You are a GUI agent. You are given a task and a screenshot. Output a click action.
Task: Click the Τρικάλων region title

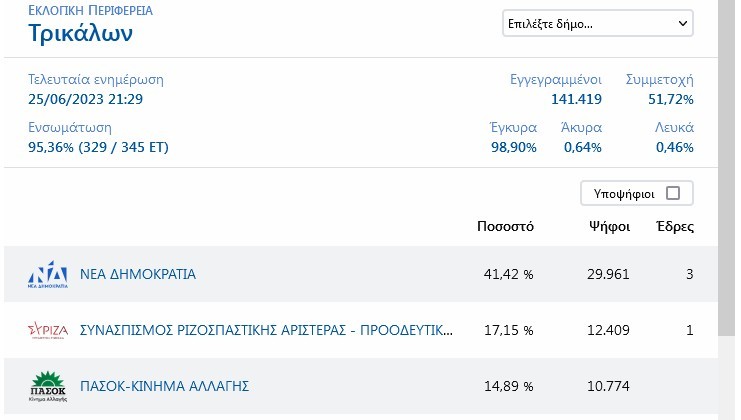[80, 34]
